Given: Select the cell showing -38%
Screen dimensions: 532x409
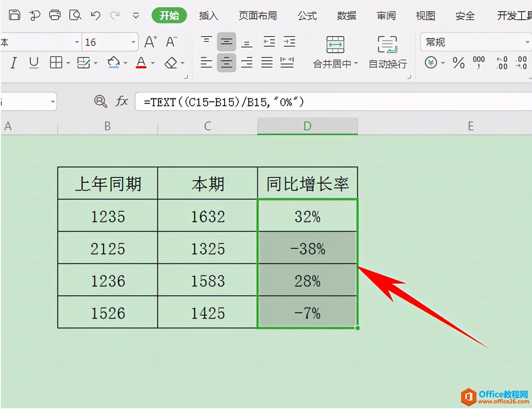Looking at the screenshot, I should [x=307, y=248].
